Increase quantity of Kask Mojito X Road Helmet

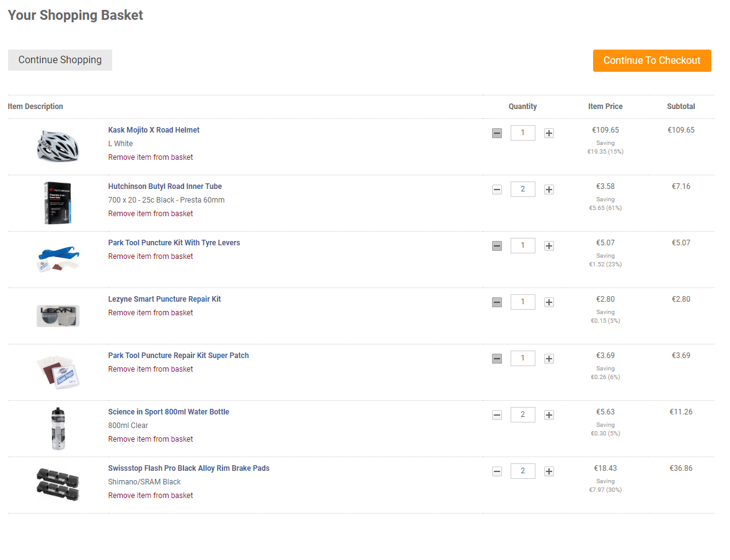point(549,133)
